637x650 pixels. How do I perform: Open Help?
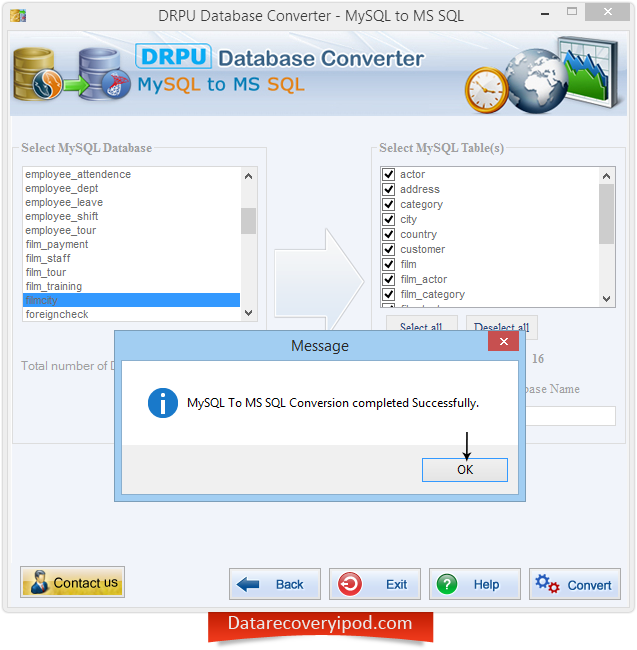(475, 584)
